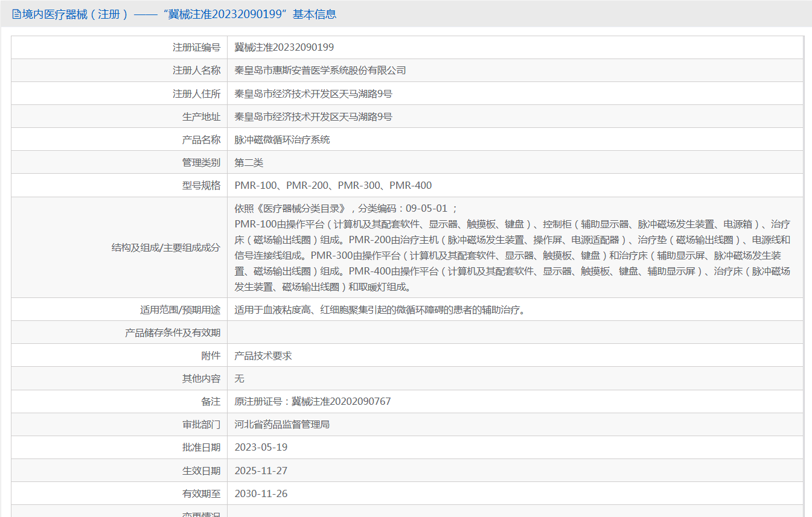Select expiry date 2030-11-26

(x=261, y=493)
